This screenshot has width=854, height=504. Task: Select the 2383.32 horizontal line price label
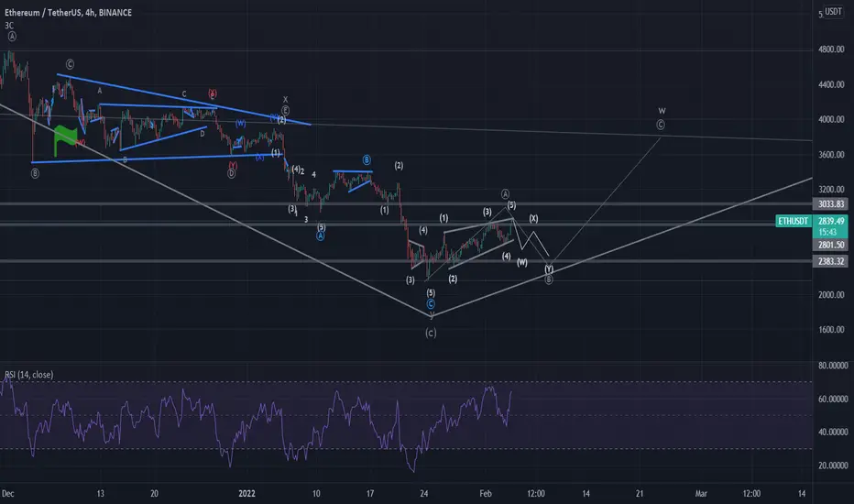click(x=830, y=261)
